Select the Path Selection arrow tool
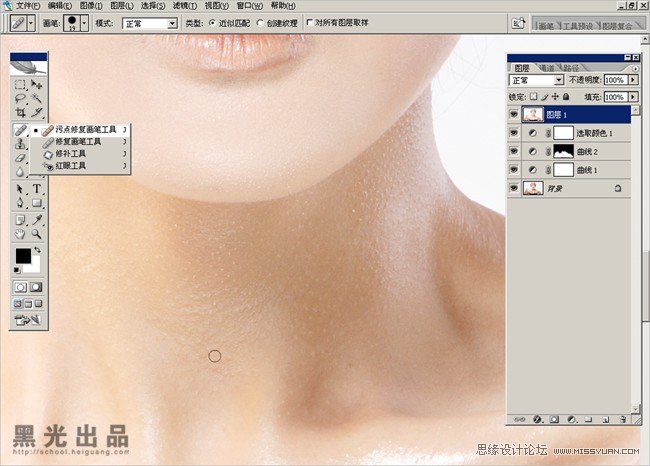Image resolution: width=650 pixels, height=466 pixels. (x=20, y=189)
